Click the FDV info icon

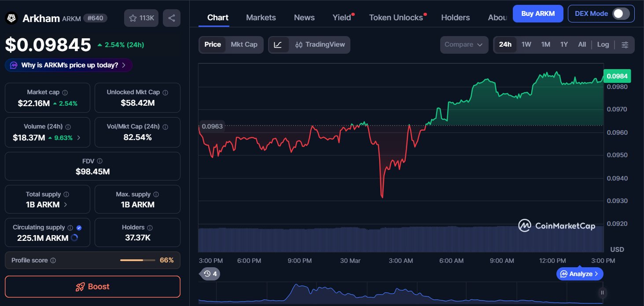pos(100,161)
